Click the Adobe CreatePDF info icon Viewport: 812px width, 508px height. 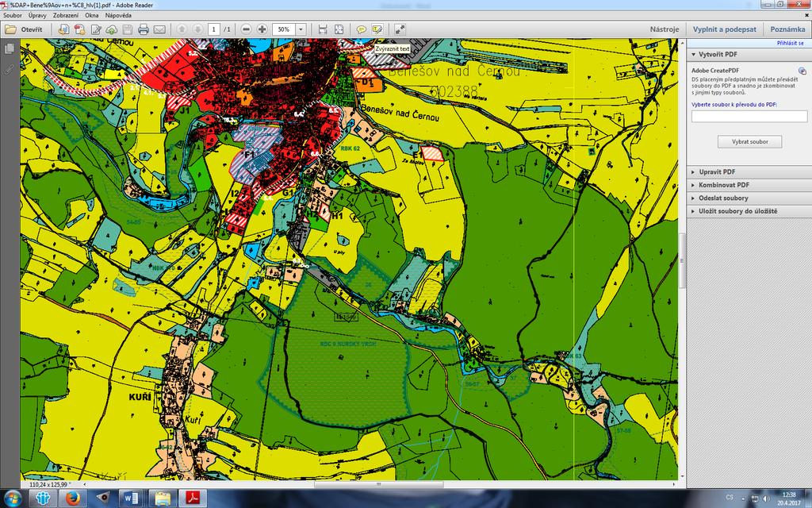point(802,71)
